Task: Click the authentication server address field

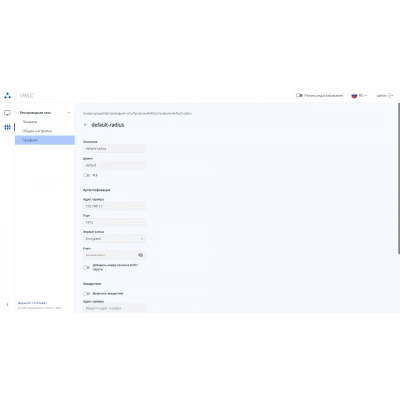Action: [x=114, y=206]
